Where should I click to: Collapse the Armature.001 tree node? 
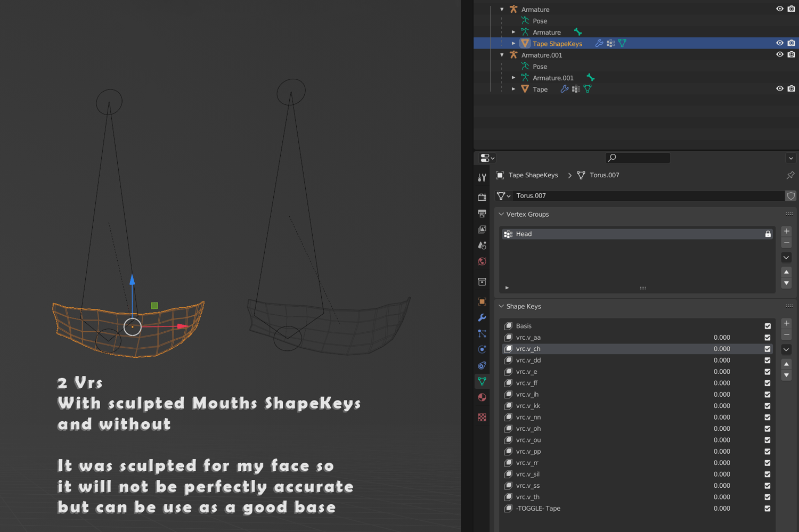click(502, 55)
